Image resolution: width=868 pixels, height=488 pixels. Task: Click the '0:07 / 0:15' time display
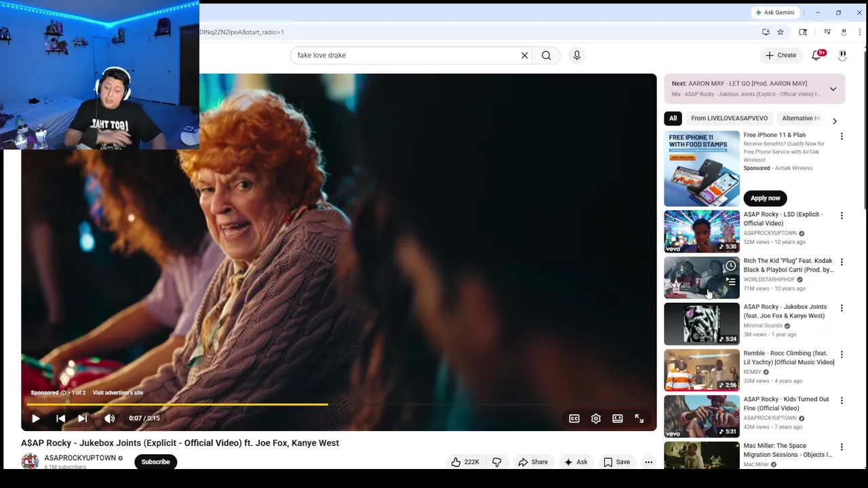point(144,418)
